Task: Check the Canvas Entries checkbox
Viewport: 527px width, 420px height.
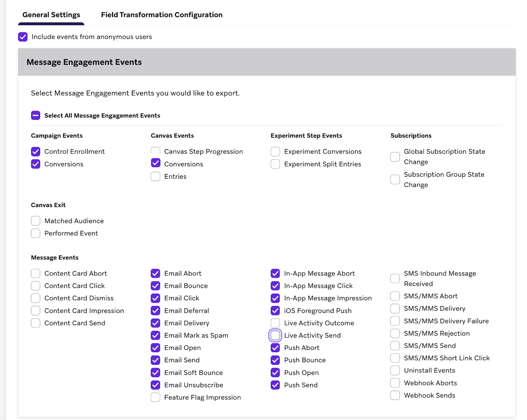Action: click(x=155, y=177)
